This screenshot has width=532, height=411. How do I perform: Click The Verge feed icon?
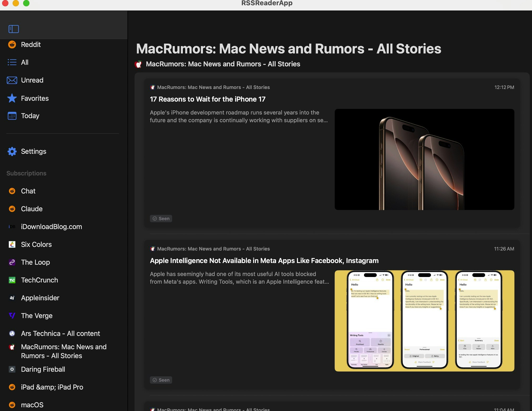[x=12, y=316]
